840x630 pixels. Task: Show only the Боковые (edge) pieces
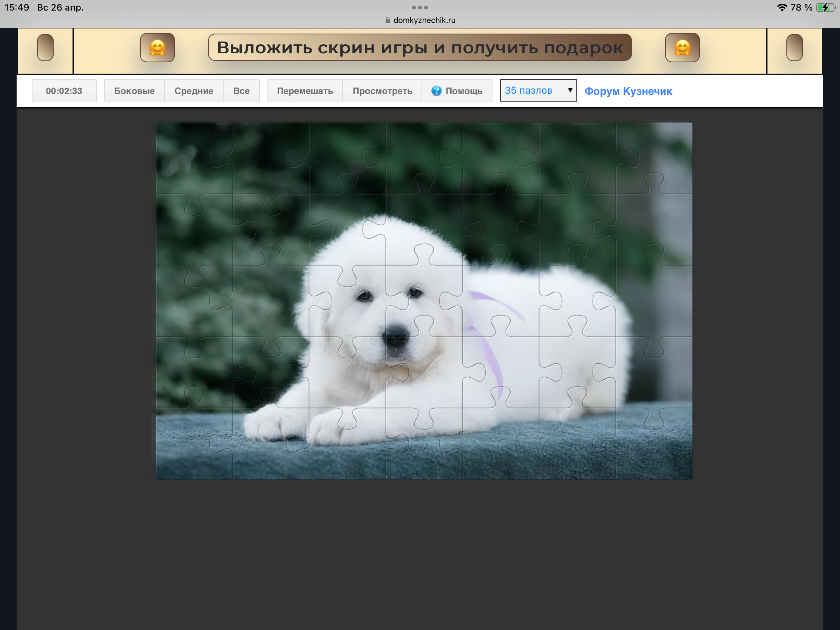pyautogui.click(x=134, y=91)
